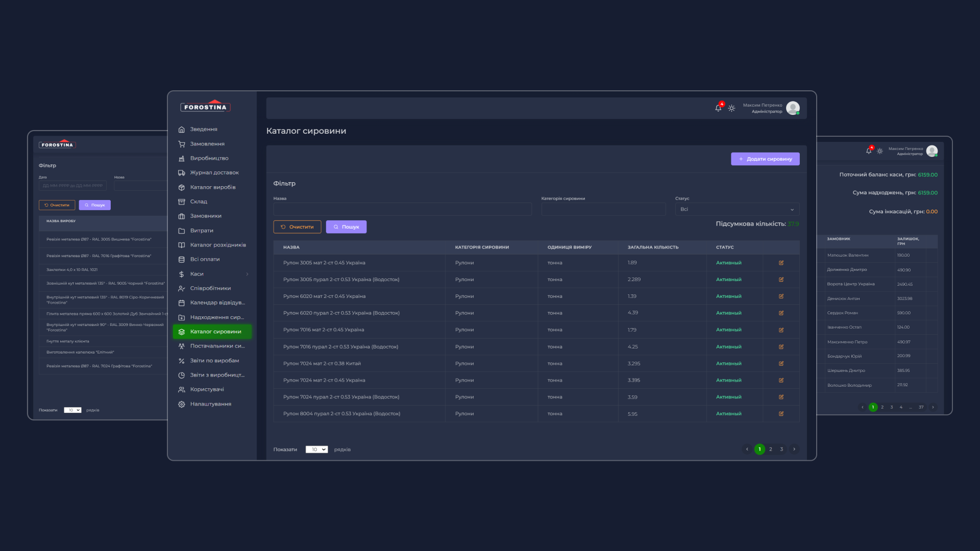Open Звіти по виробам reports
This screenshot has height=551, width=980.
[x=214, y=361]
